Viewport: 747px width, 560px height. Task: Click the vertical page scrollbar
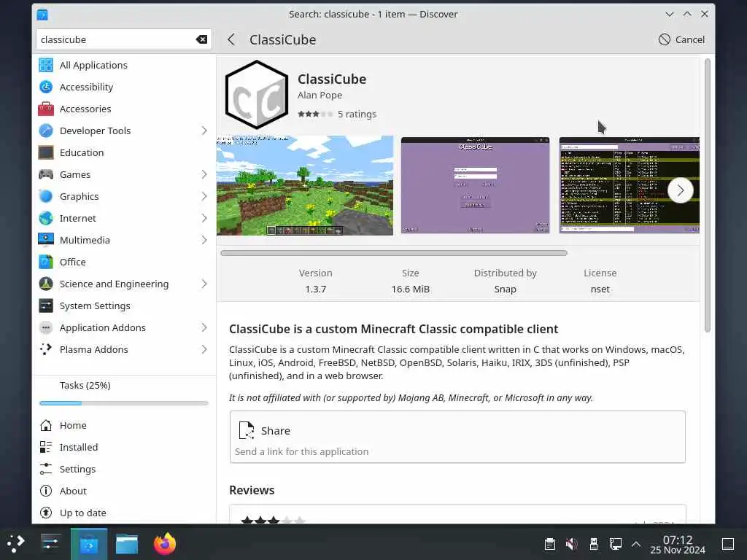click(x=707, y=195)
